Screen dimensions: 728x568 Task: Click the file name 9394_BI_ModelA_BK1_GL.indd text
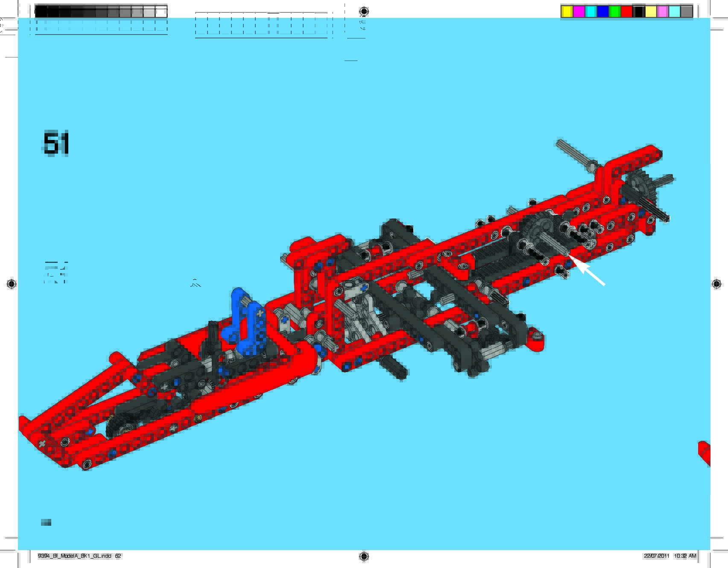tap(75, 556)
